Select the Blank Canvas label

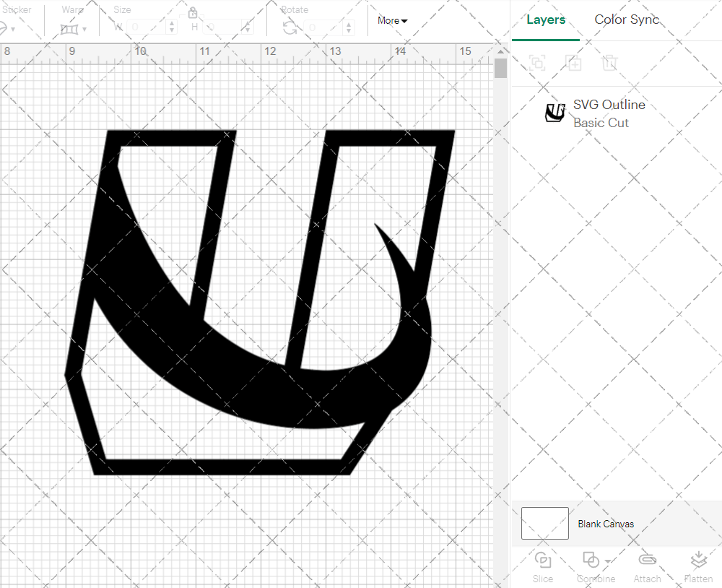tap(606, 524)
